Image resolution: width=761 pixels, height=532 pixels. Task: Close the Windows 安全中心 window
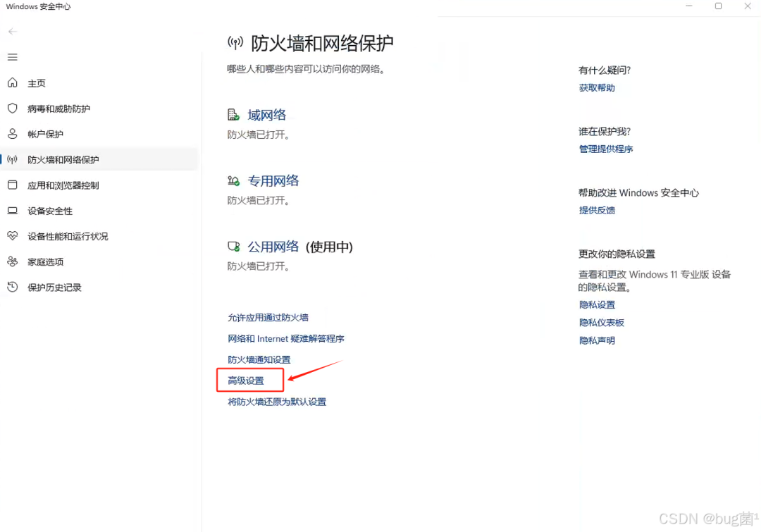pos(748,6)
